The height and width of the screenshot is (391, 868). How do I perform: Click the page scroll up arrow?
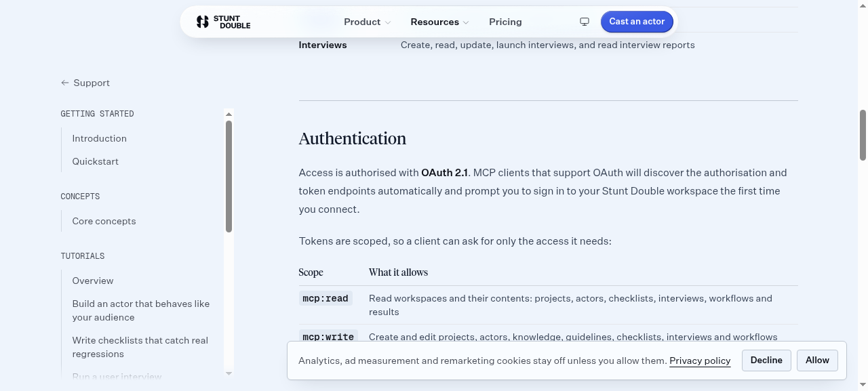[863, 5]
